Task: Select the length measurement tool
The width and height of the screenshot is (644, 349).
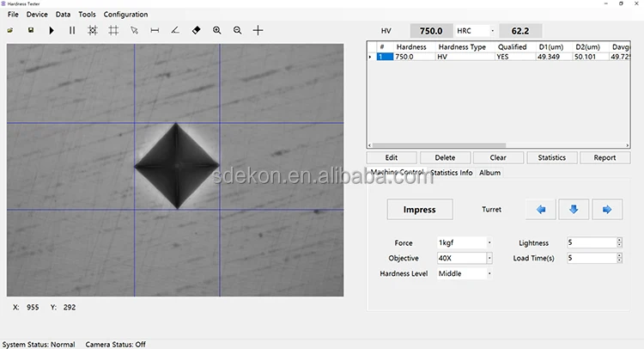Action: 155,30
